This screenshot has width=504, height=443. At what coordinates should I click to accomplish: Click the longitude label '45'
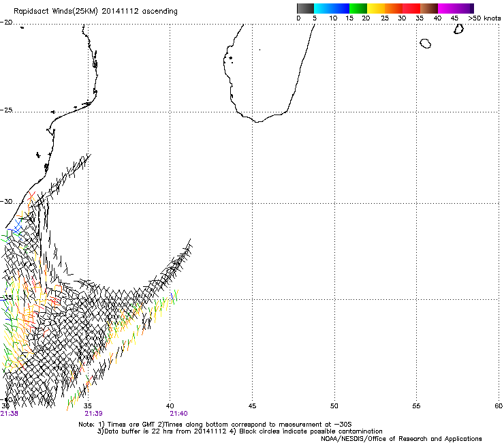[x=252, y=406]
